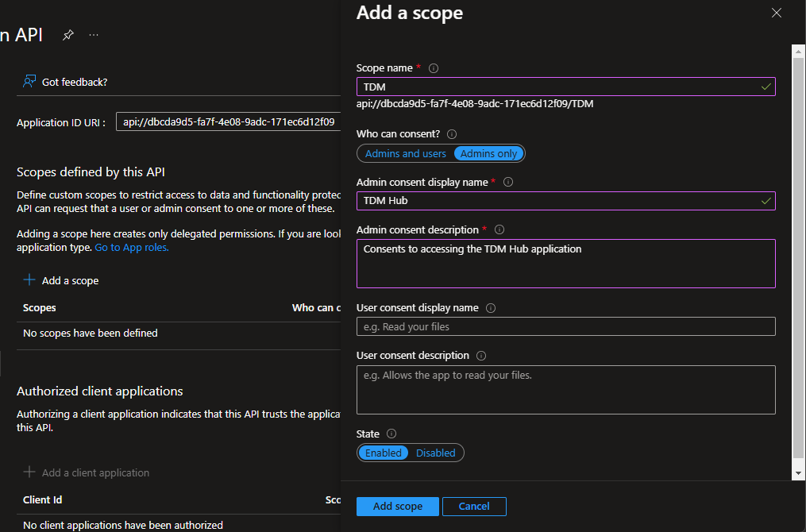Click info icon next to State label
Viewport: 806px width, 532px height.
pos(391,434)
